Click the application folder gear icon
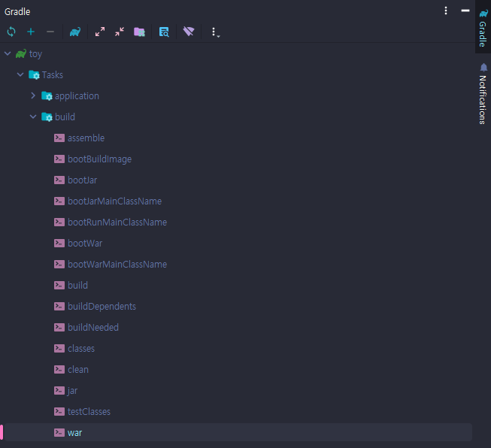The image size is (491, 448). point(47,95)
